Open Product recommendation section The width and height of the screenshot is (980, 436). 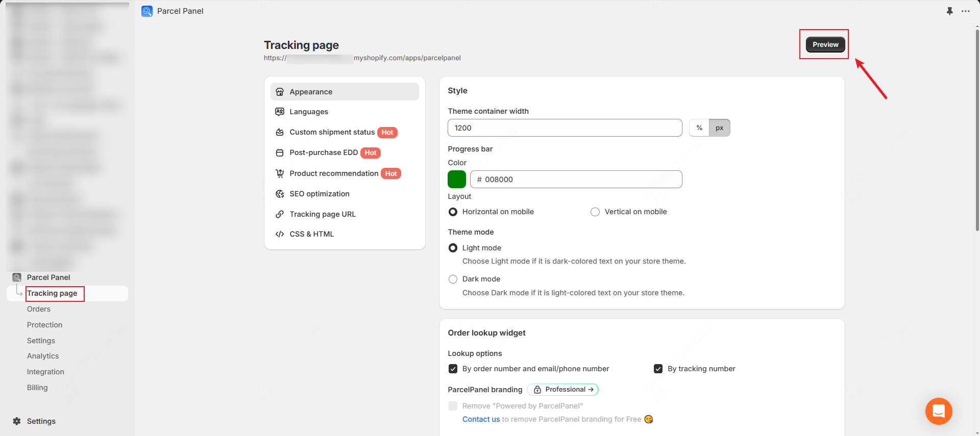pyautogui.click(x=345, y=173)
